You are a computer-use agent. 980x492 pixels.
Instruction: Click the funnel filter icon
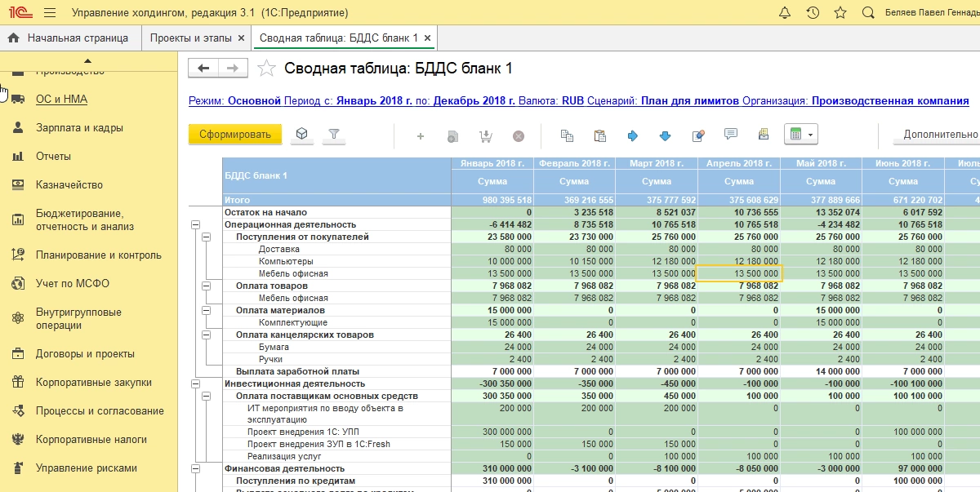tap(333, 135)
